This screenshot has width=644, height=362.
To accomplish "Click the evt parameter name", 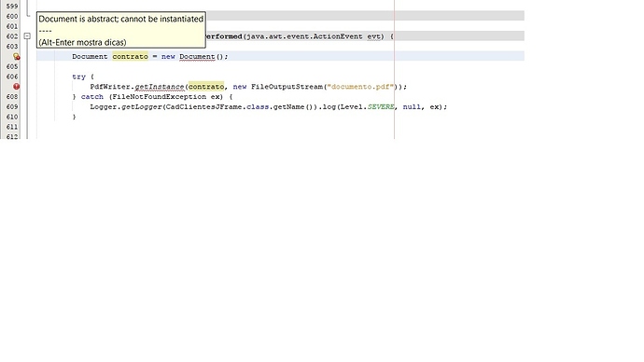I will point(373,36).
